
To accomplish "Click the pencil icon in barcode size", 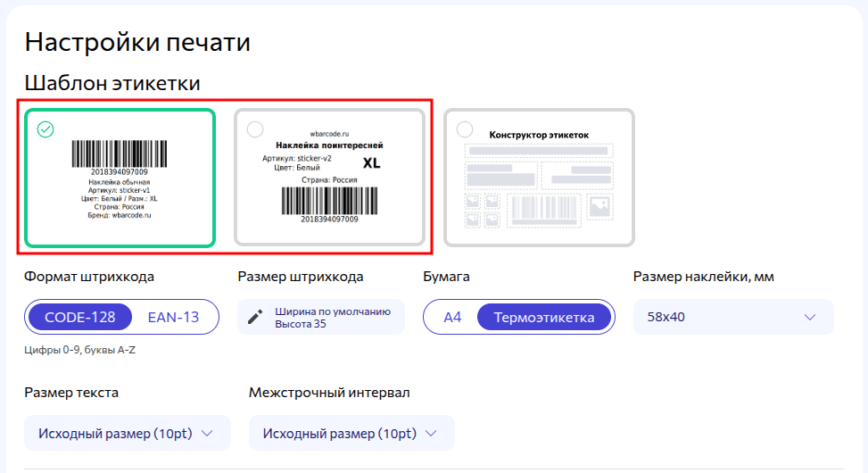I will [x=255, y=318].
